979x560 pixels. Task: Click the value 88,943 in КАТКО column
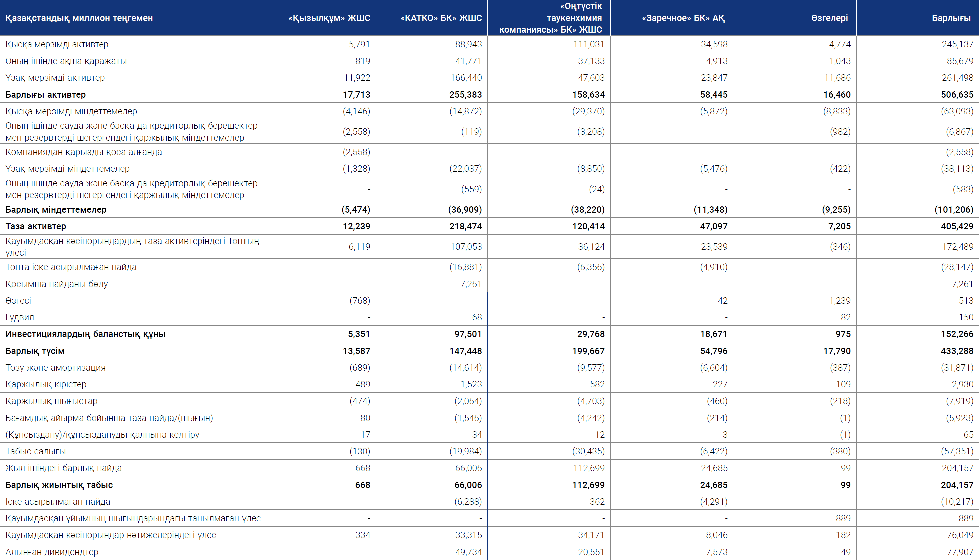468,44
